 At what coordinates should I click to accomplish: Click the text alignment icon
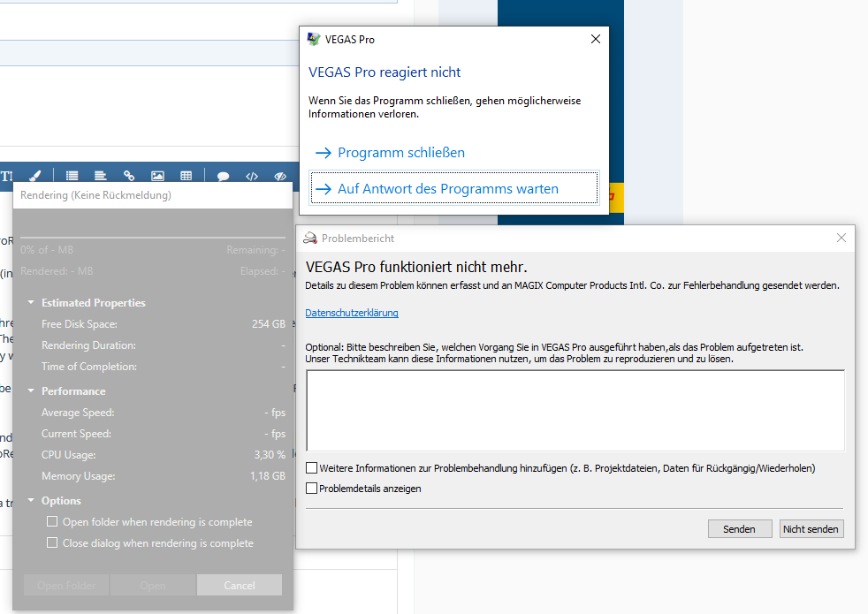point(100,176)
